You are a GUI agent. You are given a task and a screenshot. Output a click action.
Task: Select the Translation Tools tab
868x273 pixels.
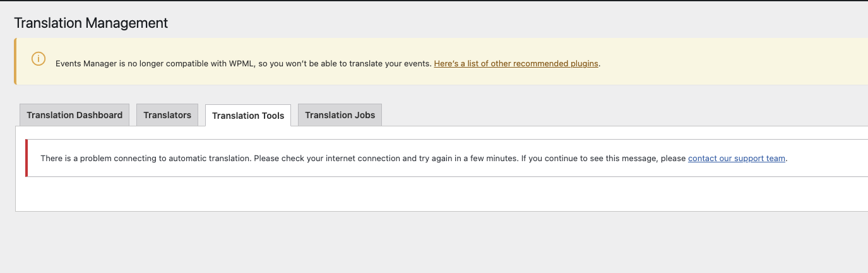248,116
